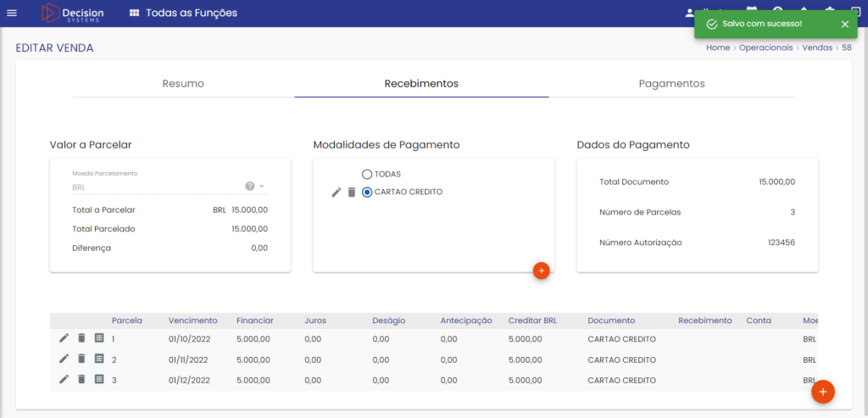Click the Deságio column header
The height and width of the screenshot is (418, 868).
click(388, 320)
